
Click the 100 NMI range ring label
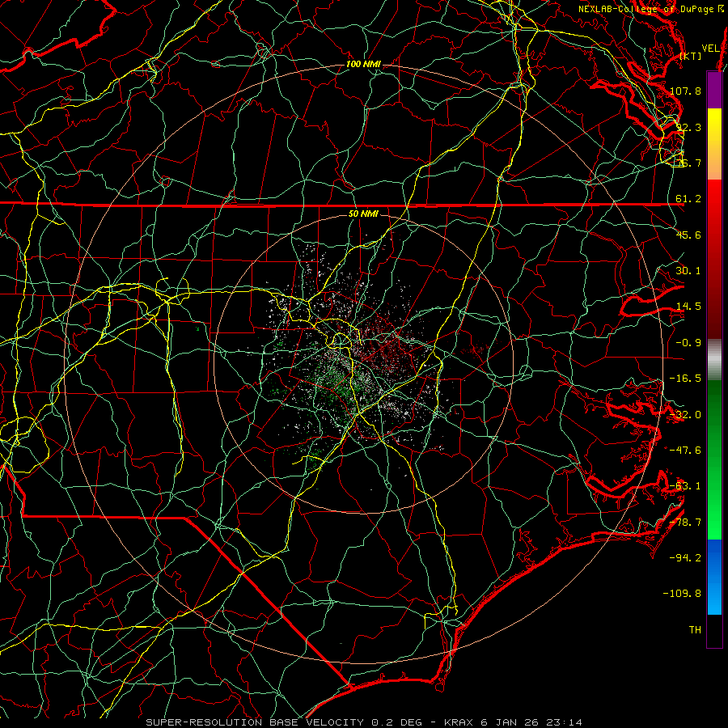[363, 64]
